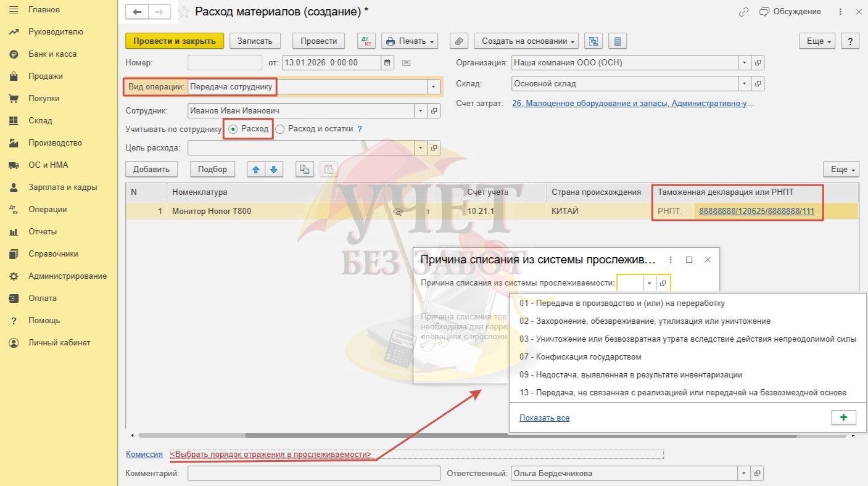
Task: Move row up with blue up arrow
Action: tap(255, 169)
